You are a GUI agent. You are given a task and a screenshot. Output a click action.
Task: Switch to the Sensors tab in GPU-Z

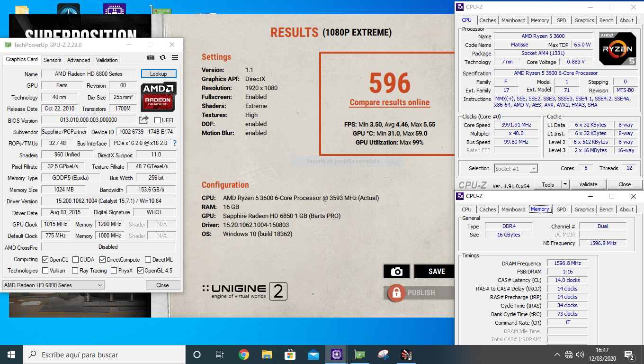52,60
